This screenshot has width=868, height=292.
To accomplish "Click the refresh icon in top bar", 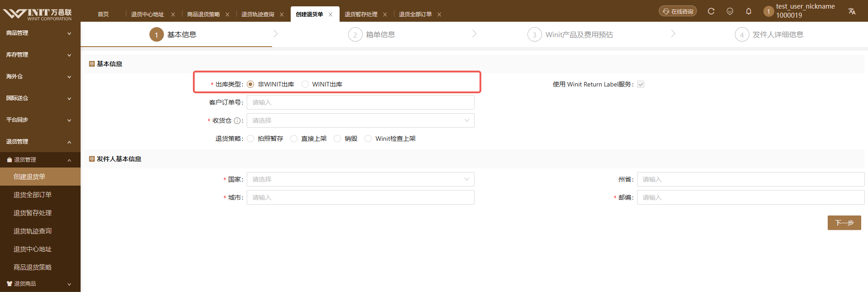I will pos(711,11).
